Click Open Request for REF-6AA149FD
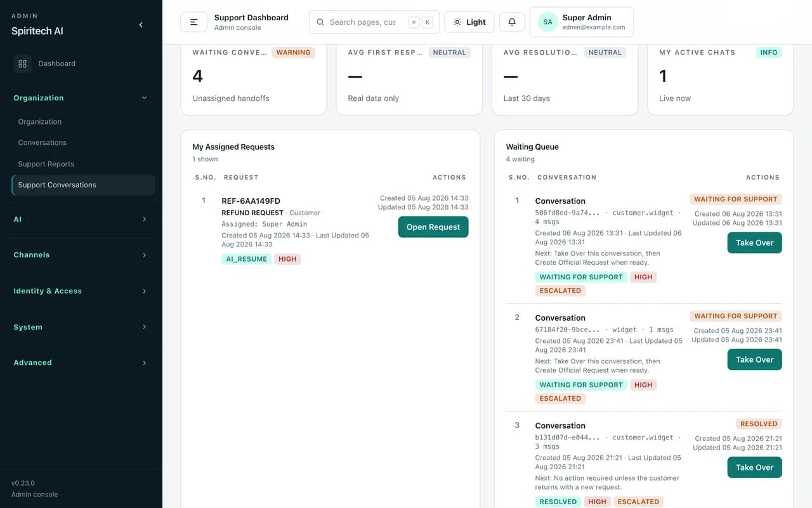Image resolution: width=812 pixels, height=508 pixels. [433, 227]
